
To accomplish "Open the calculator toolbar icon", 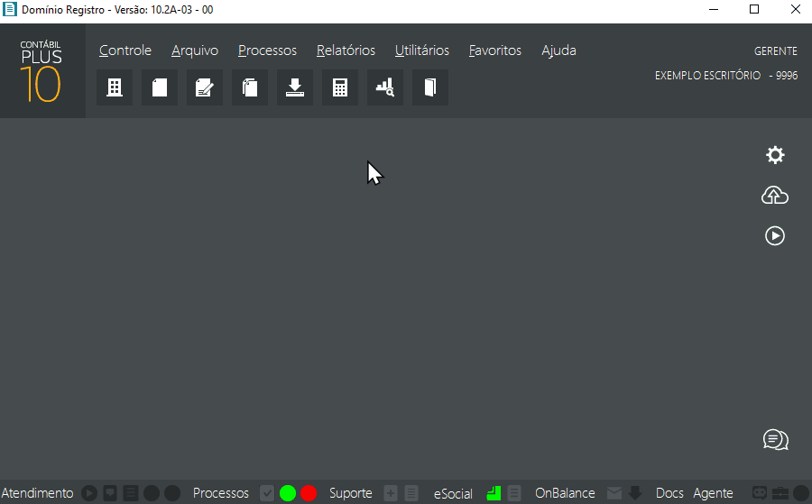I will (x=340, y=87).
